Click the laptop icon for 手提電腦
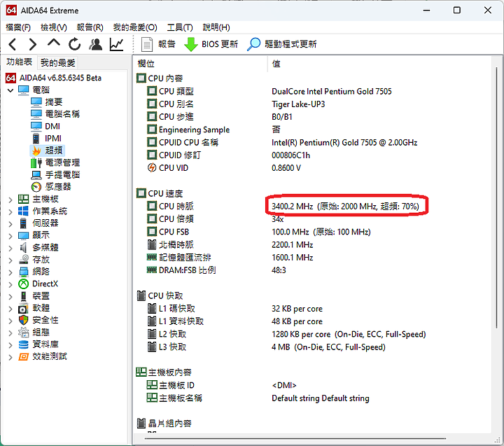 pos(36,175)
